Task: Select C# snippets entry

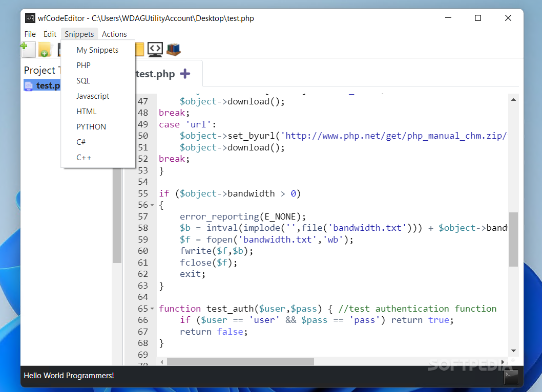Action: tap(98, 142)
